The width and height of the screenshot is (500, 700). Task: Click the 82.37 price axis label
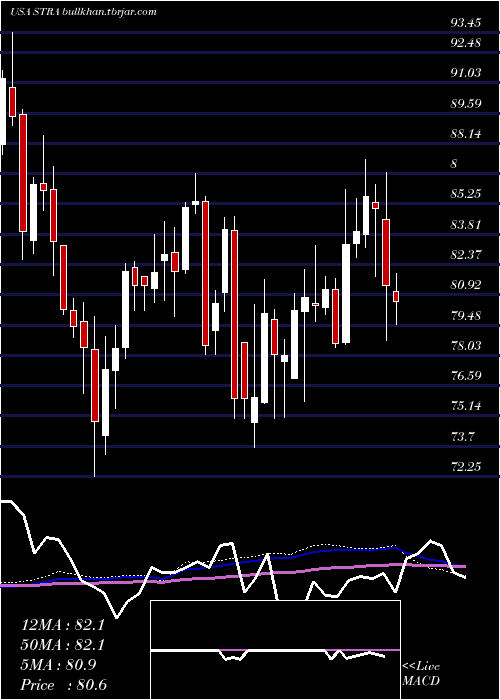tap(466, 255)
